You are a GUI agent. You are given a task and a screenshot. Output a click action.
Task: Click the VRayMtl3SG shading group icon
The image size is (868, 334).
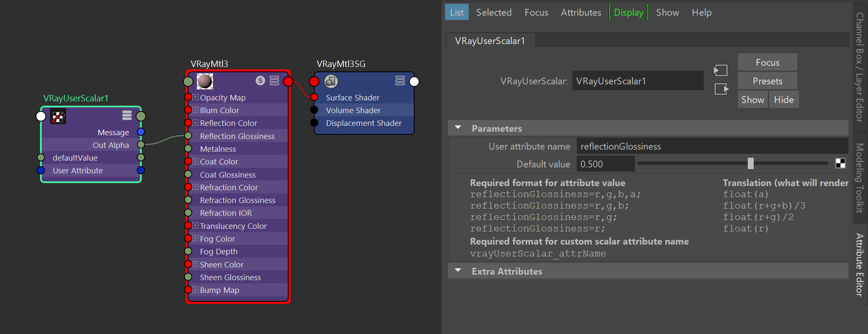[331, 81]
